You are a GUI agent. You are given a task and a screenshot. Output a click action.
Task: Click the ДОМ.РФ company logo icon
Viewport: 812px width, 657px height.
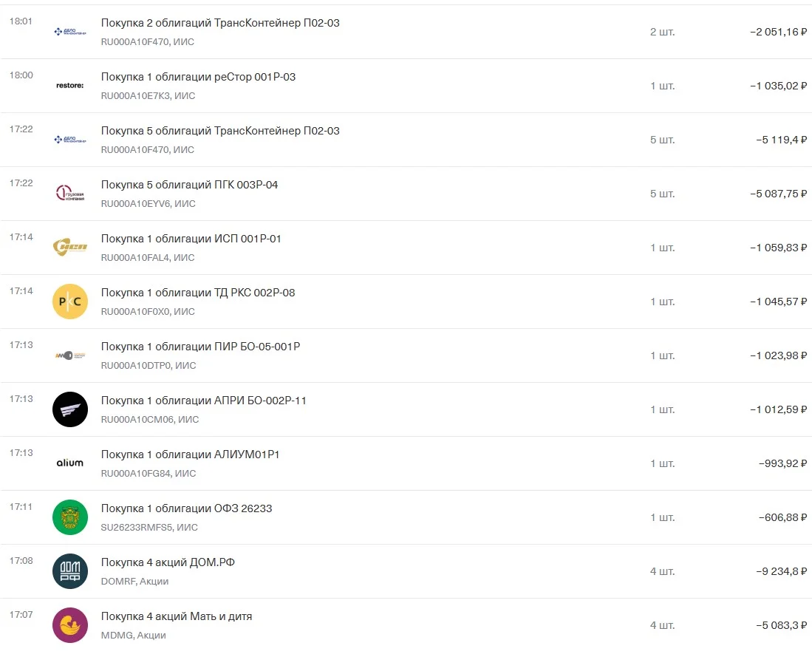coord(70,571)
